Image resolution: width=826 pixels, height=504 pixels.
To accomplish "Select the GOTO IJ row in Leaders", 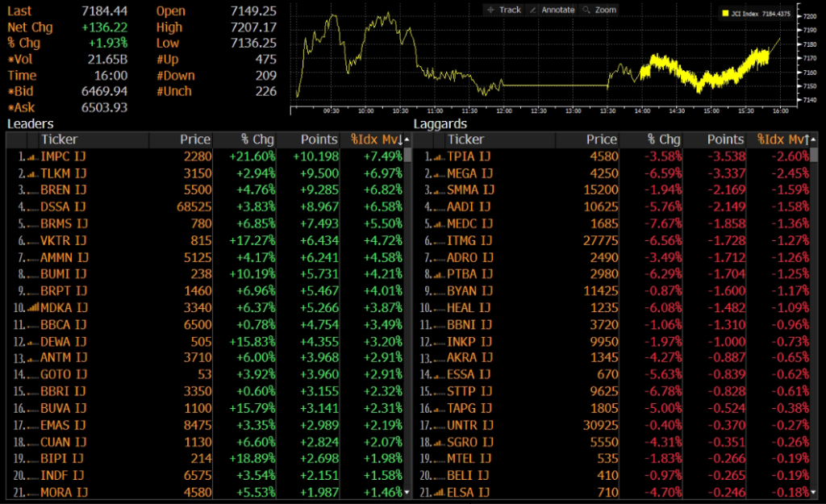I will click(x=64, y=374).
